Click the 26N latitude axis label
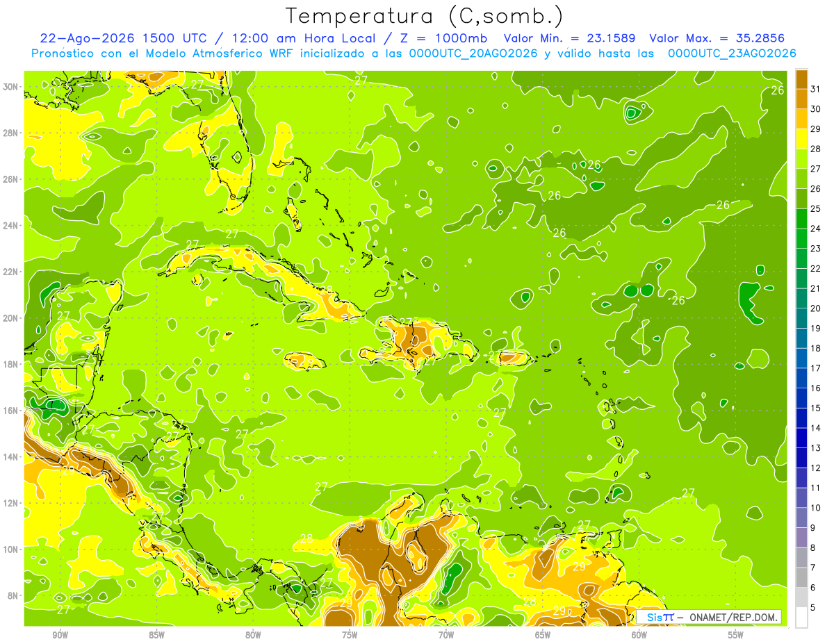 point(11,179)
